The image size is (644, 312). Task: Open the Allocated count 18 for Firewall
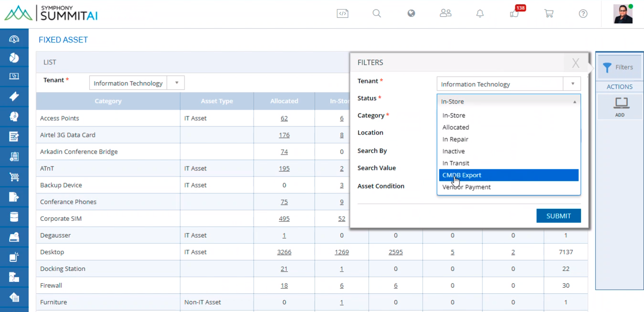tap(284, 285)
